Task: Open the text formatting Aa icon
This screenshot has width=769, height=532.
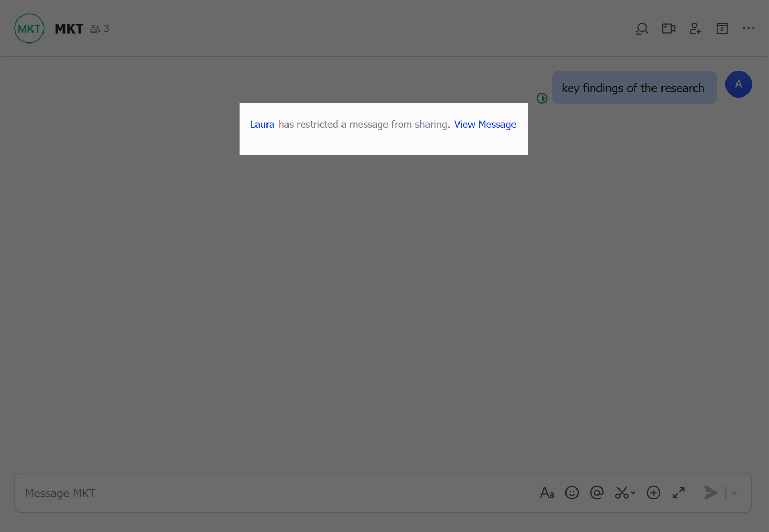Action: (x=547, y=493)
